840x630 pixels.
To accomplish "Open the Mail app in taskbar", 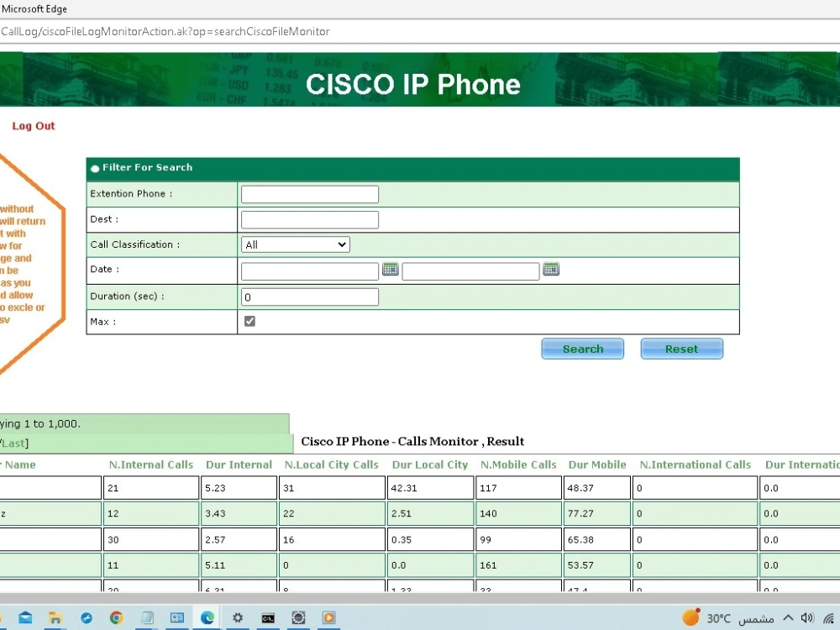I will tap(25, 617).
